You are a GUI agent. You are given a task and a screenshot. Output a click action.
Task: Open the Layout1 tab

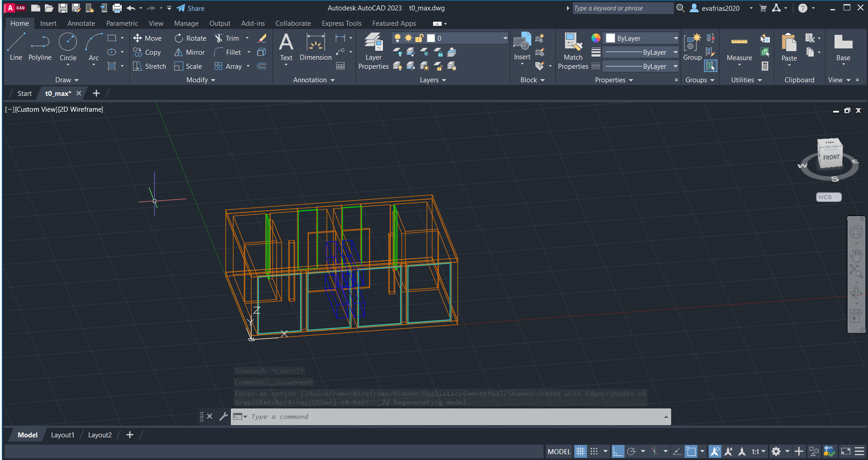[x=62, y=435]
